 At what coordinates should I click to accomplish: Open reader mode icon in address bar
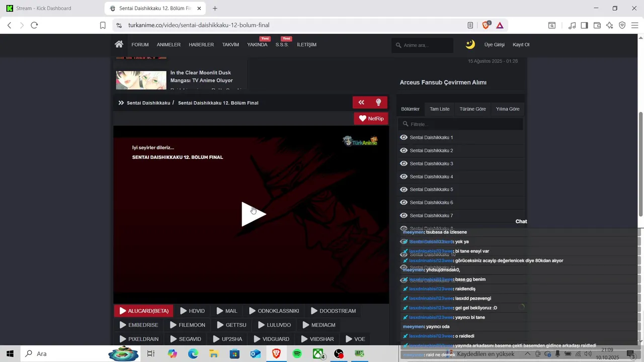[470, 25]
